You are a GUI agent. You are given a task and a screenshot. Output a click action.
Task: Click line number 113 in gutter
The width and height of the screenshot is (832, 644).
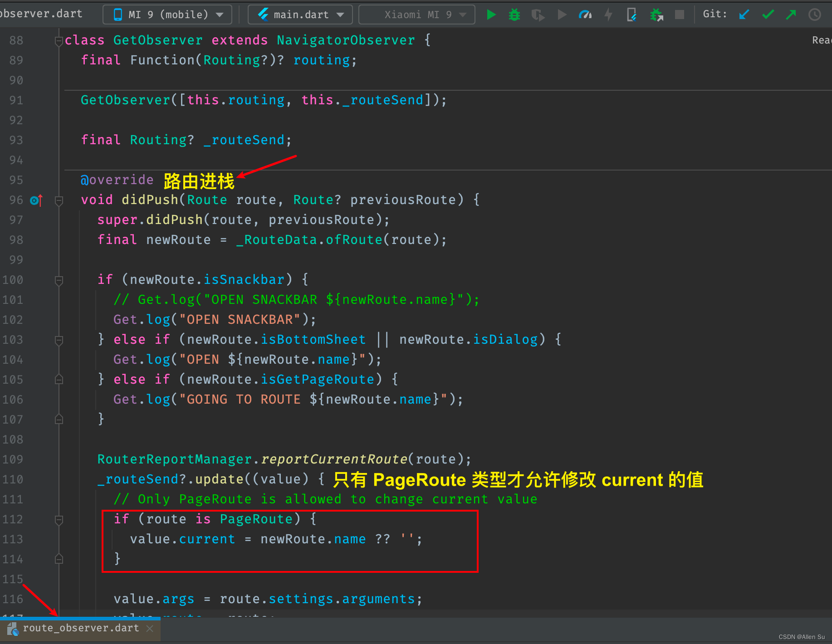(13, 539)
